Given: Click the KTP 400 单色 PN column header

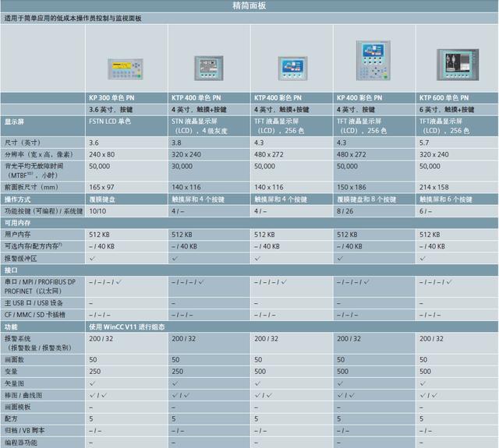Looking at the screenshot, I should click(196, 98).
